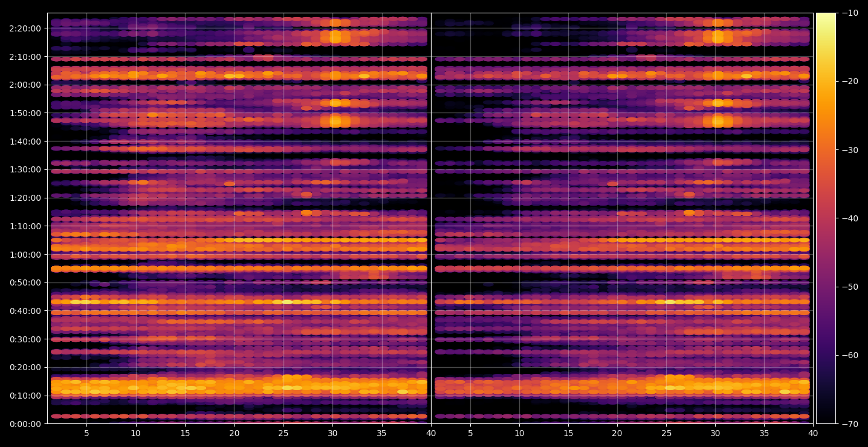Image resolution: width=868 pixels, height=447 pixels.
Task: Click the 1:20:00 time axis label
Action: click(x=25, y=198)
